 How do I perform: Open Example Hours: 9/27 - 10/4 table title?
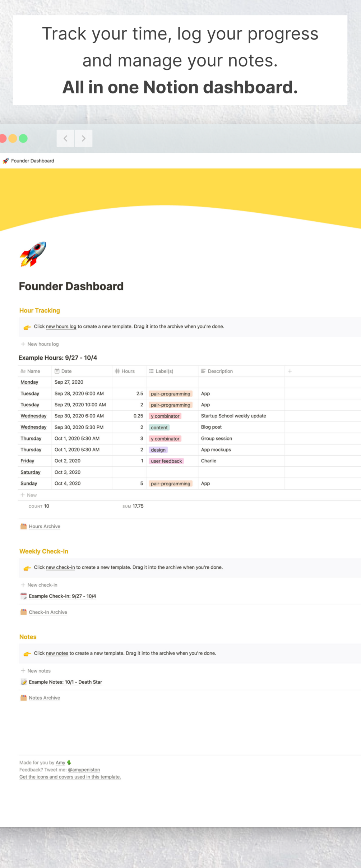pos(58,358)
